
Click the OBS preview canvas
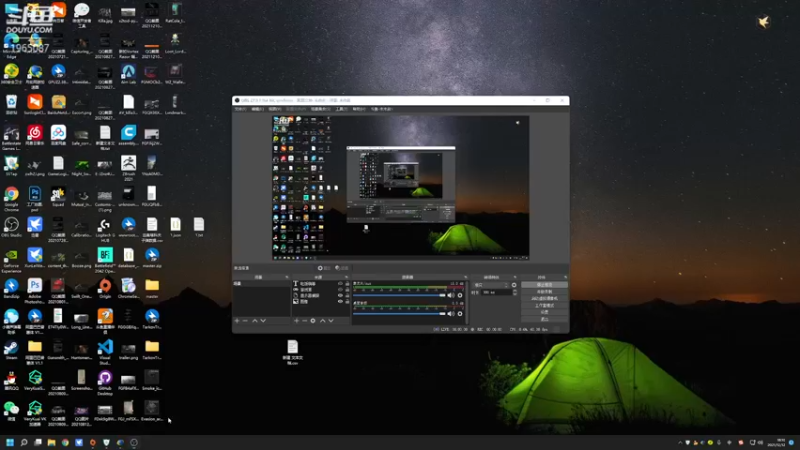point(401,188)
